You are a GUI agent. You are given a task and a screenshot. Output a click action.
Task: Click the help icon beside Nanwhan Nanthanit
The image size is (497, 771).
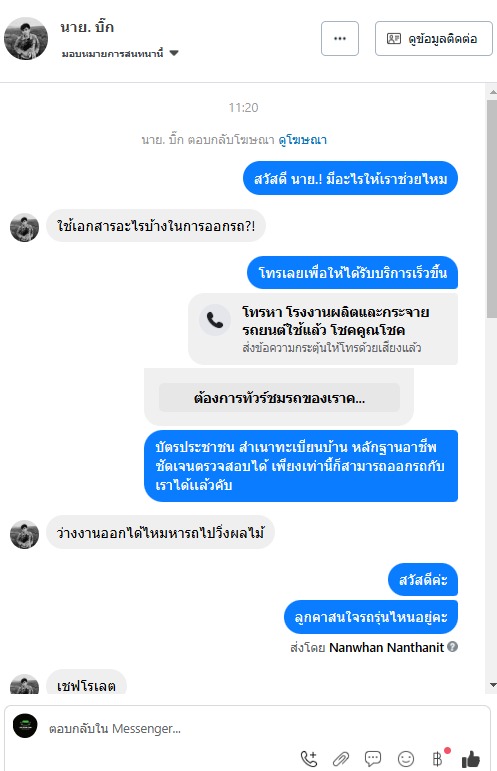pos(453,647)
